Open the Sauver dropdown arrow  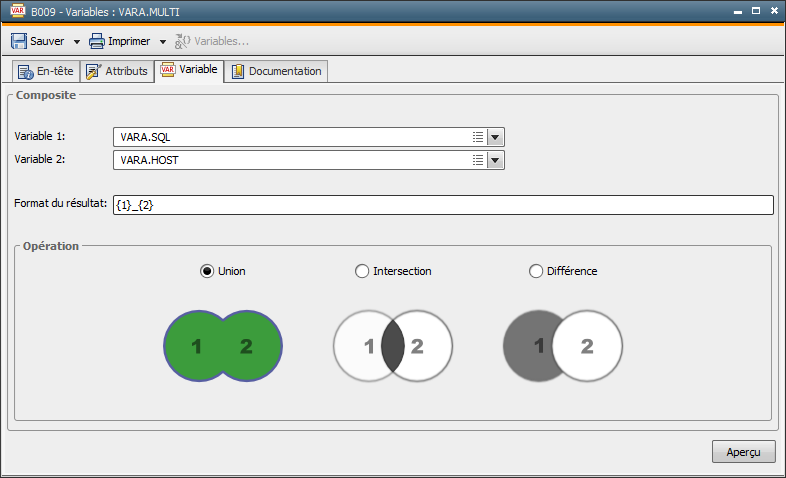click(x=77, y=42)
